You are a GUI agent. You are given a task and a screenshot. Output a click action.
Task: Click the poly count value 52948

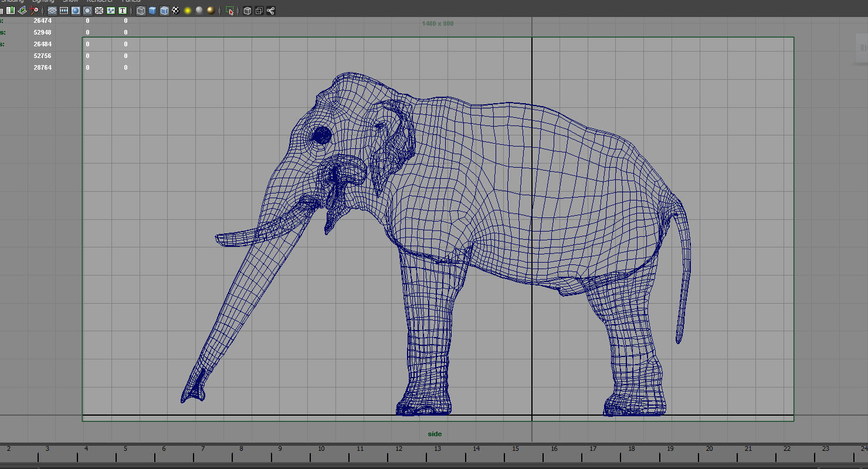[x=42, y=32]
